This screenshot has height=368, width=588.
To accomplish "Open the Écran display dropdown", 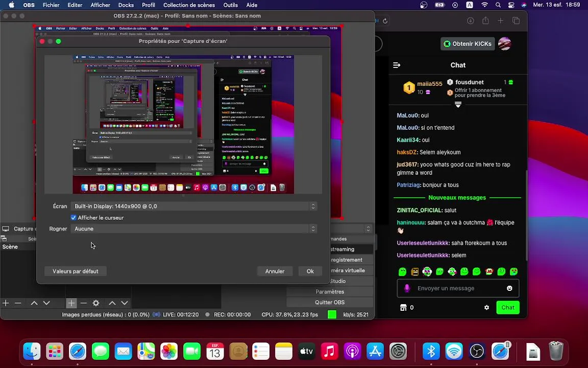I will pos(194,206).
